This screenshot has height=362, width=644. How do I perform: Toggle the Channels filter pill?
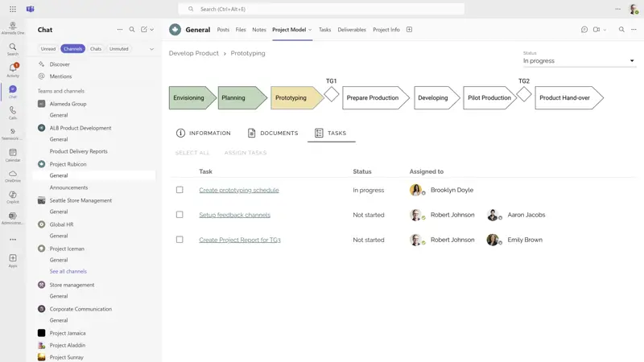click(x=72, y=49)
